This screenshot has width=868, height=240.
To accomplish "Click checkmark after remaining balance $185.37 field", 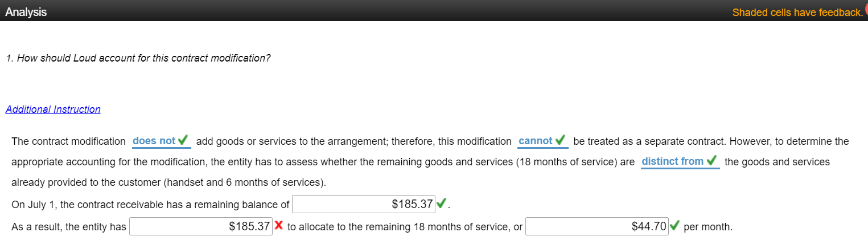I will pos(441,204).
